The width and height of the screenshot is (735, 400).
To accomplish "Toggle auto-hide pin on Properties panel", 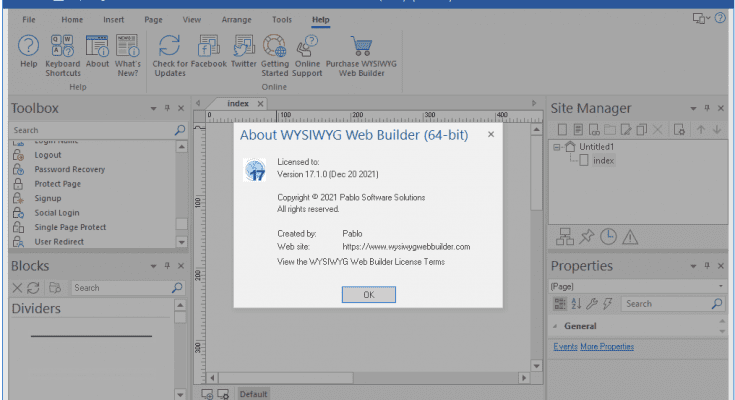I will coord(707,266).
